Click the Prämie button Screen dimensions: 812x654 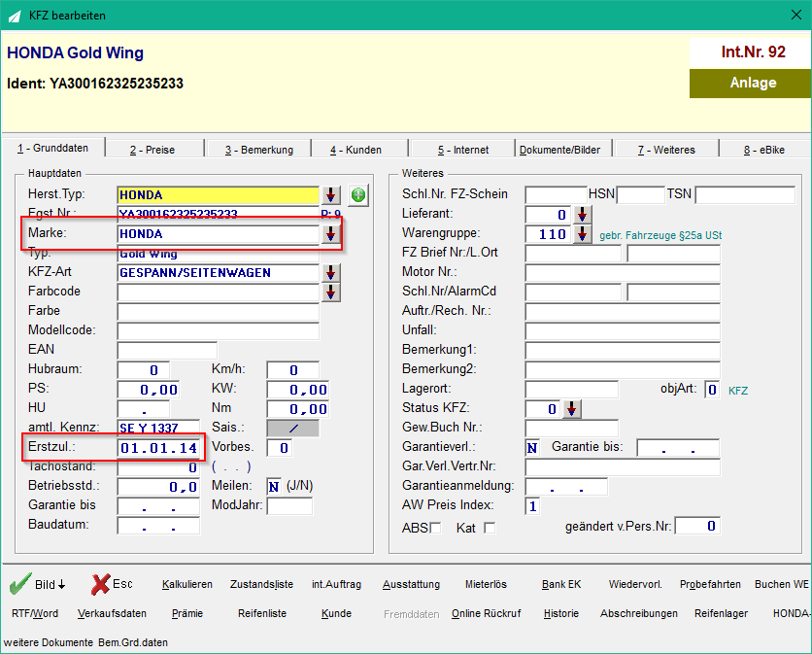[x=186, y=613]
